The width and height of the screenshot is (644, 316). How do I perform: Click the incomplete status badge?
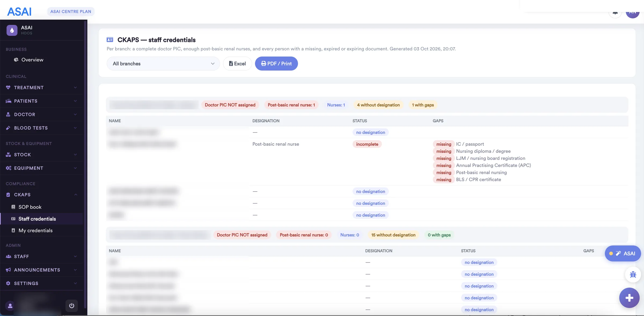pos(367,144)
